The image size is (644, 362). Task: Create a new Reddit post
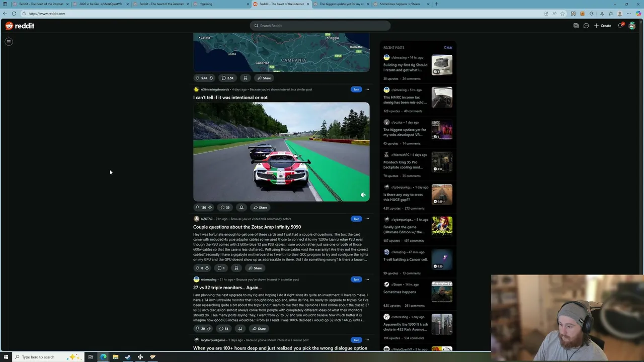[603, 26]
